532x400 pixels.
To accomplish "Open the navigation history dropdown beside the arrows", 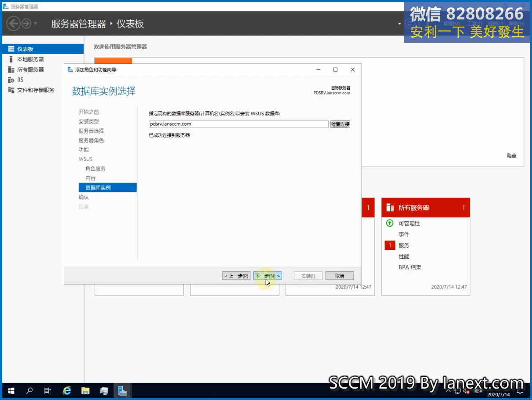I will (x=35, y=24).
